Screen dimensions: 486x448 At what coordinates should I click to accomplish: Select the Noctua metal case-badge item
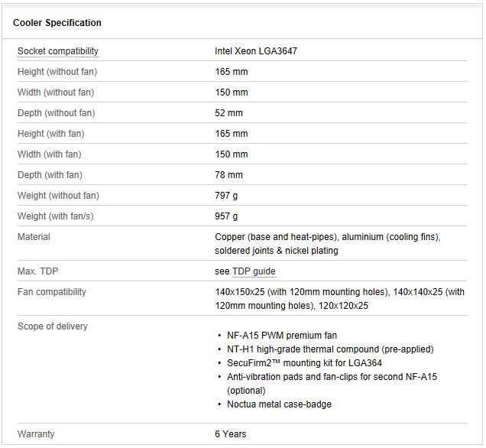coord(279,404)
